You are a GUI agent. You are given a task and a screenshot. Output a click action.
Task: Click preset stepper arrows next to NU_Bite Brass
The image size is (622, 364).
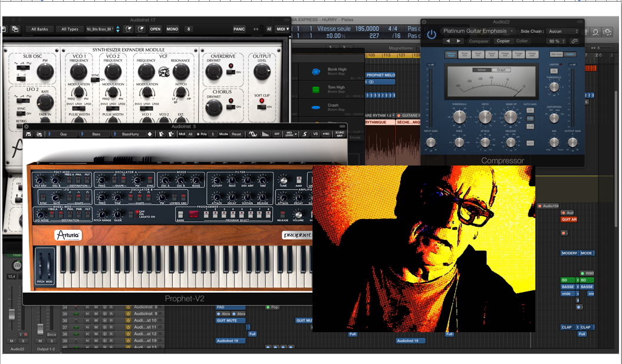tap(117, 29)
